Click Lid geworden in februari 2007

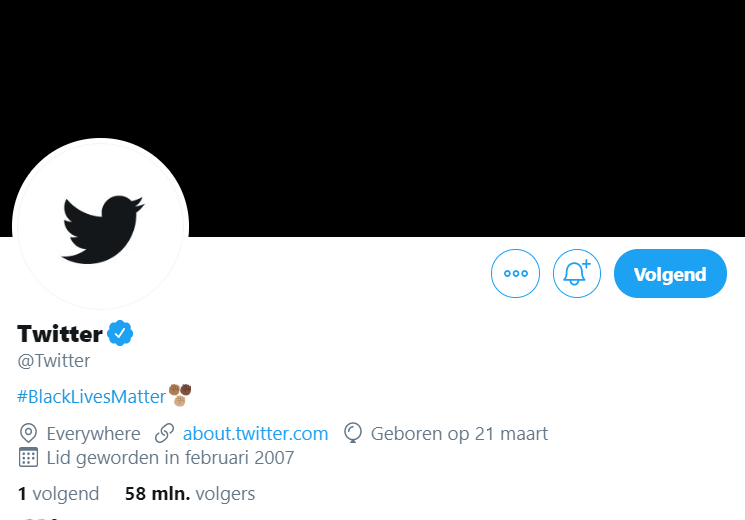(170, 458)
